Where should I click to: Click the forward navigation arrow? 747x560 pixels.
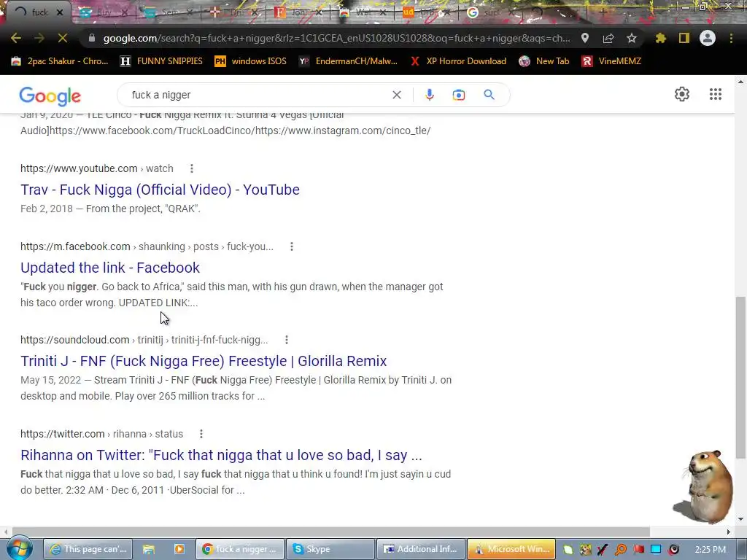39,38
